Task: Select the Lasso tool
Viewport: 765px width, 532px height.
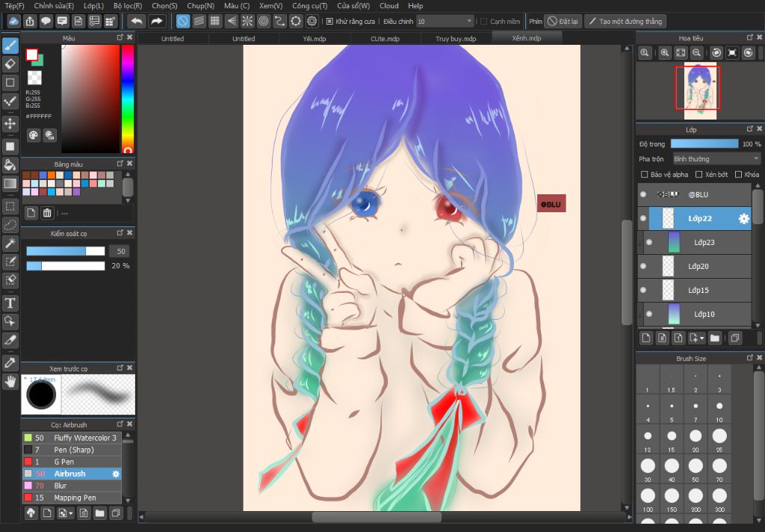Action: [10, 224]
